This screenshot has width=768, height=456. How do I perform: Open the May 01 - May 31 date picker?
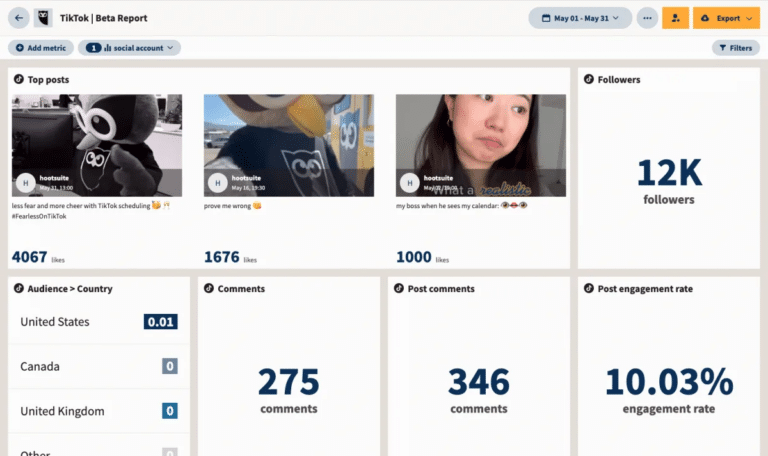click(580, 18)
